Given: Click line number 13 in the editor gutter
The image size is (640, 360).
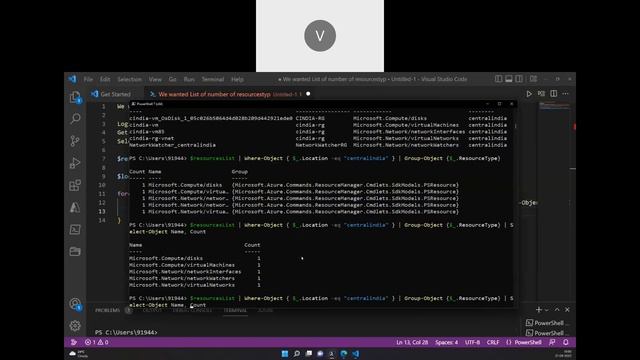Looking at the screenshot, I should coord(102,211).
